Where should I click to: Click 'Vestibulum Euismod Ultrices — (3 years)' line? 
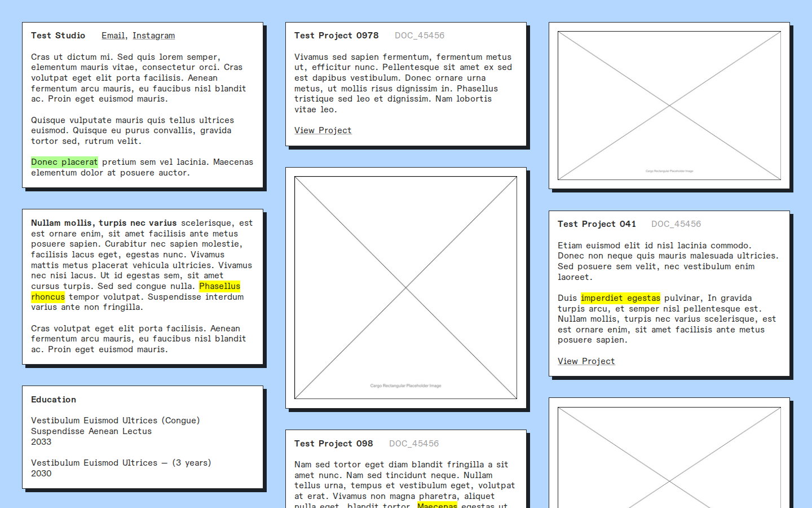pyautogui.click(x=121, y=463)
